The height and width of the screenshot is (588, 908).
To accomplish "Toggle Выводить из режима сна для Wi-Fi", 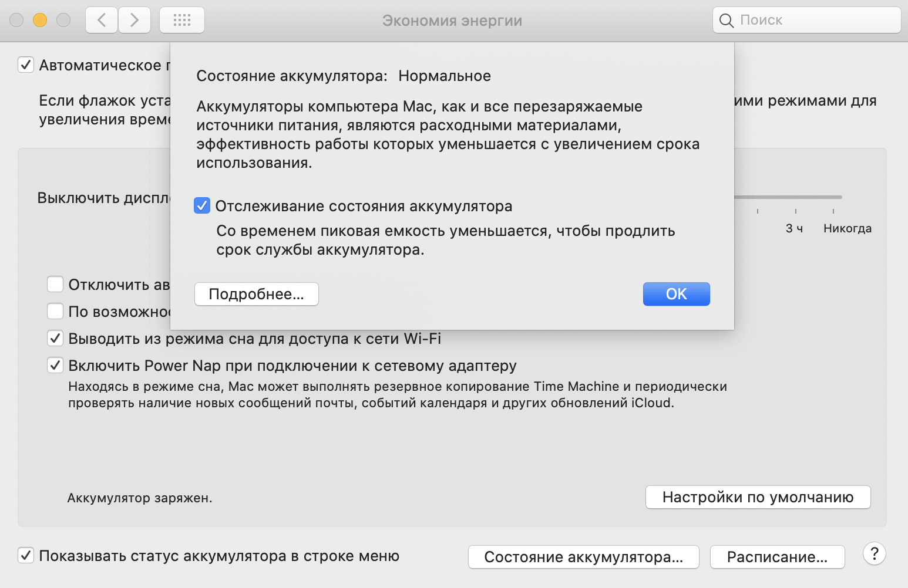I will point(55,338).
